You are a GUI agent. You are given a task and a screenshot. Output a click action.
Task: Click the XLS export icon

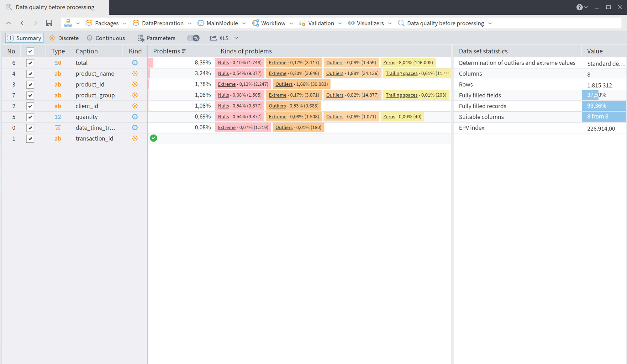coord(213,38)
